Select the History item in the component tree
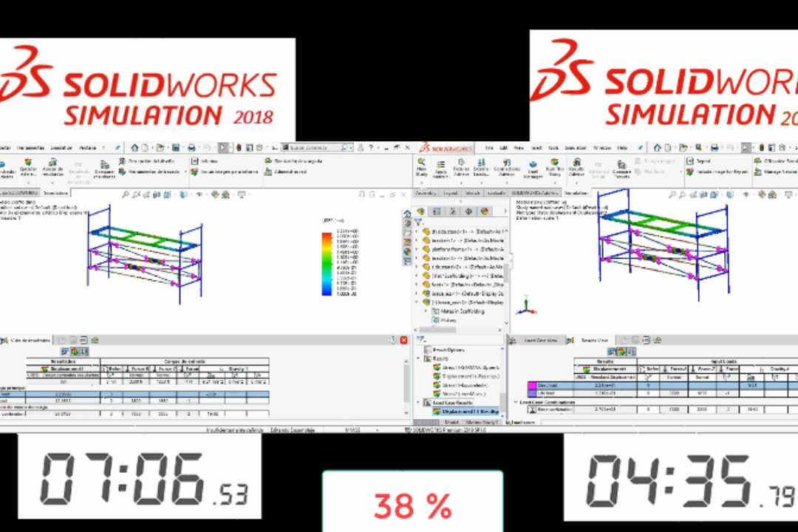798x532 pixels. tap(444, 320)
